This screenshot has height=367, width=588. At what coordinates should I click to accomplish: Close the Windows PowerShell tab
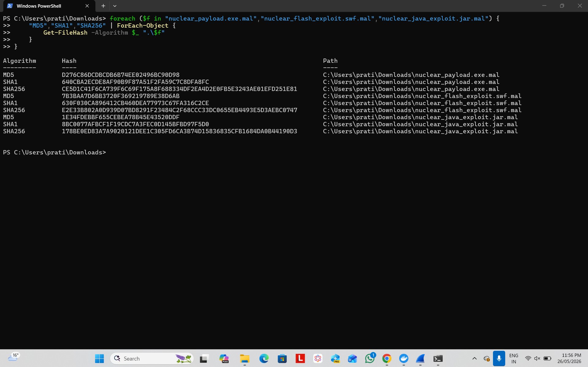87,6
